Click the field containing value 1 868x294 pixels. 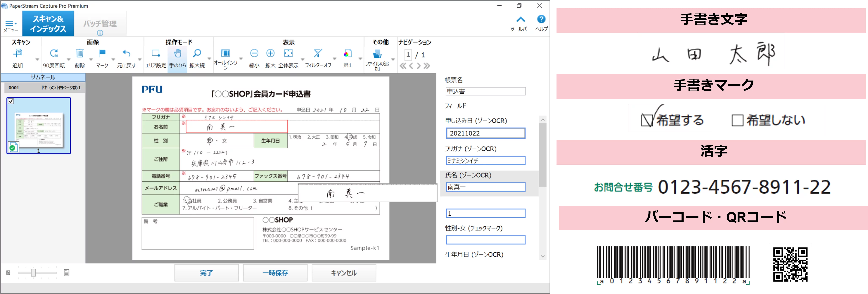(486, 214)
